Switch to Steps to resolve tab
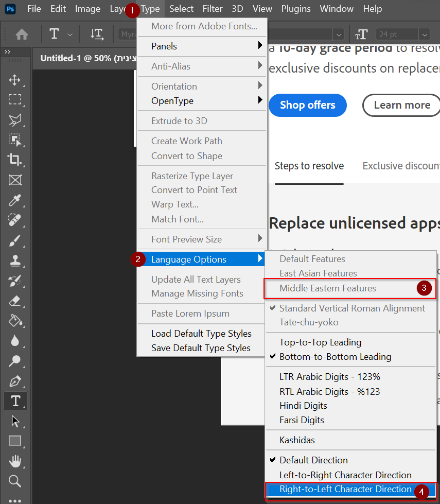 (309, 166)
